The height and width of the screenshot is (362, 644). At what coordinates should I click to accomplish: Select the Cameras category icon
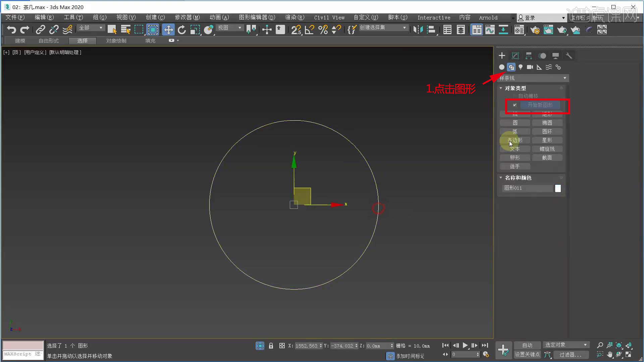pos(530,67)
